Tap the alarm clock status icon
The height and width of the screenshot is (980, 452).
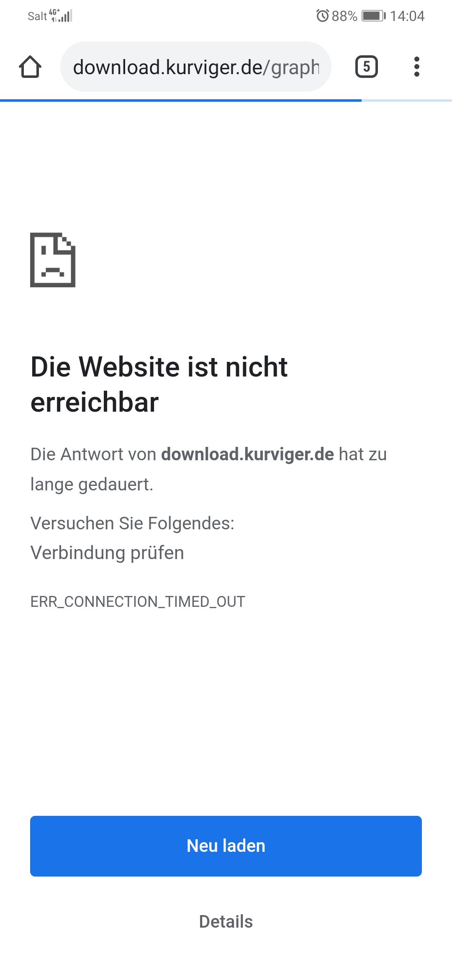tap(322, 16)
